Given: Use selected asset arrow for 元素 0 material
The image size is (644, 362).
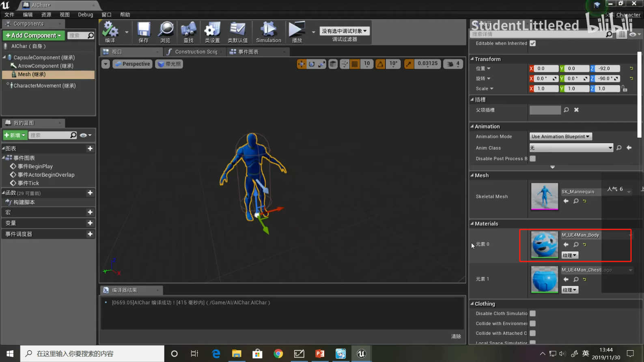Looking at the screenshot, I should (566, 244).
